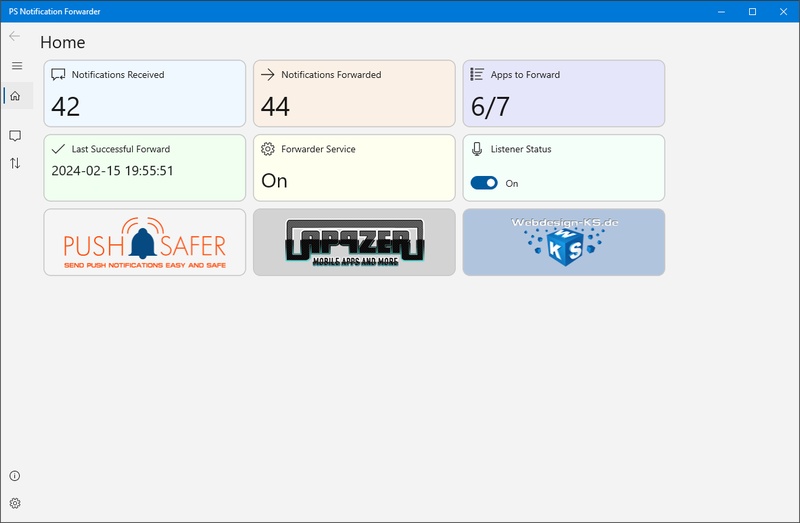Open the hamburger navigation menu

(17, 66)
